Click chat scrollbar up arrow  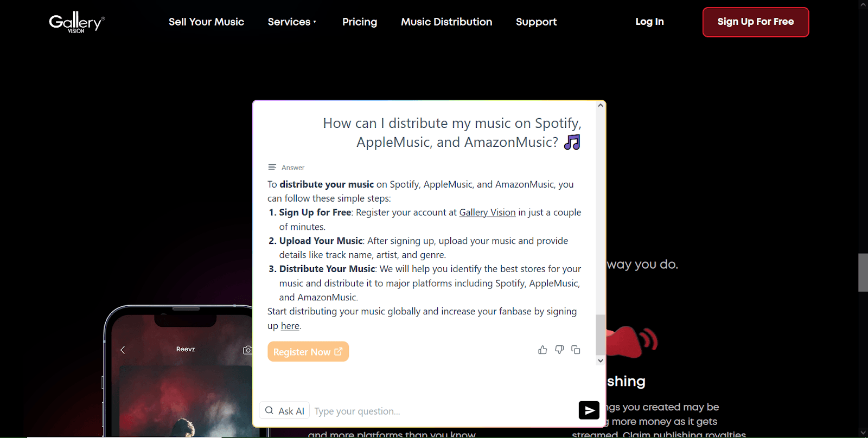pos(601,106)
